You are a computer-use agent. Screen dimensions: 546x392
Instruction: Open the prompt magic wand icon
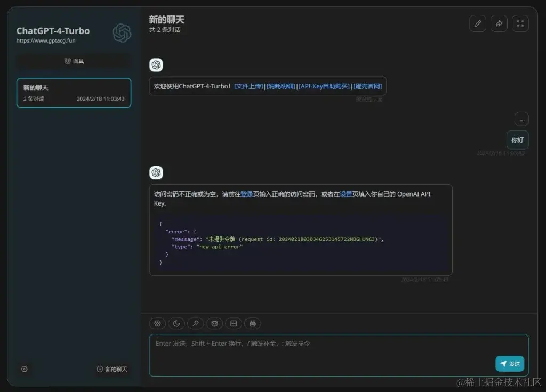(x=195, y=323)
